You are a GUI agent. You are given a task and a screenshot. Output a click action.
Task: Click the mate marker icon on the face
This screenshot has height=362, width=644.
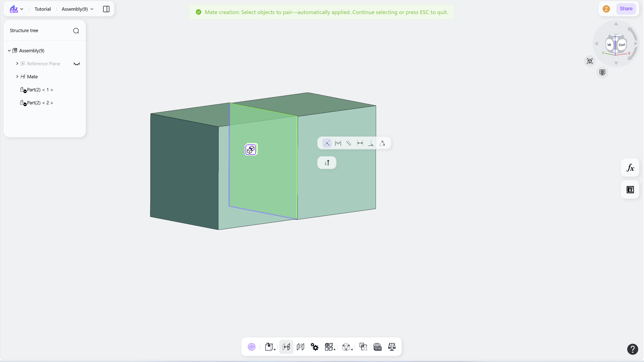[251, 150]
